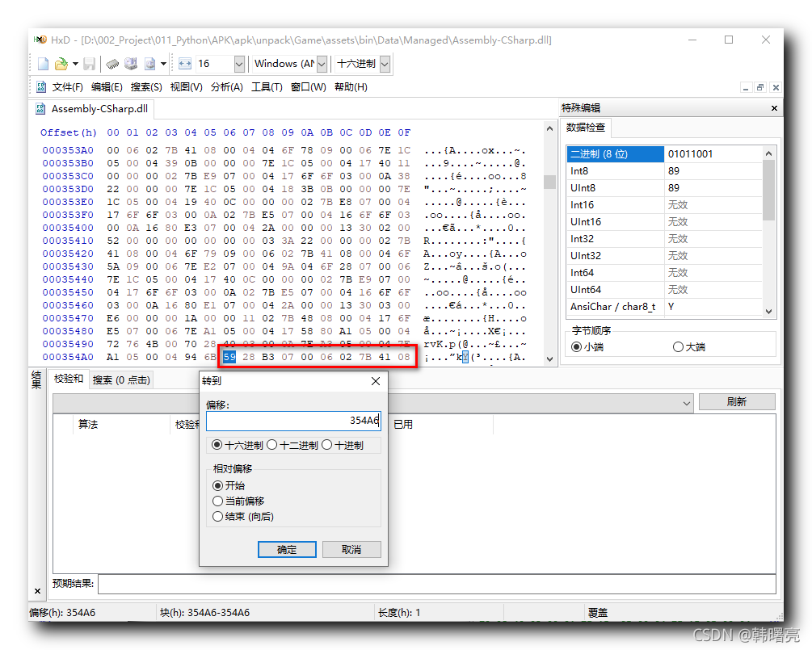The width and height of the screenshot is (812, 650).
Task: Open the 工具(T) menu
Action: click(x=267, y=87)
